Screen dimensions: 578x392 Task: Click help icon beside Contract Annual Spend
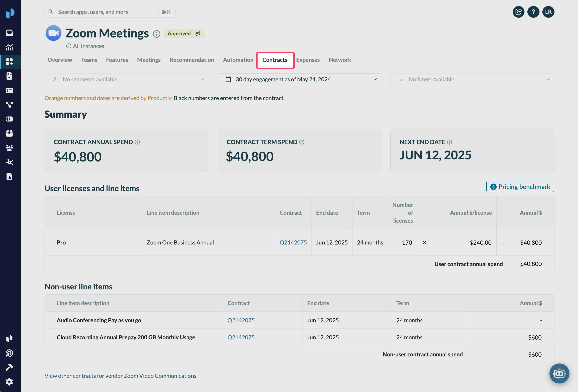tap(137, 142)
